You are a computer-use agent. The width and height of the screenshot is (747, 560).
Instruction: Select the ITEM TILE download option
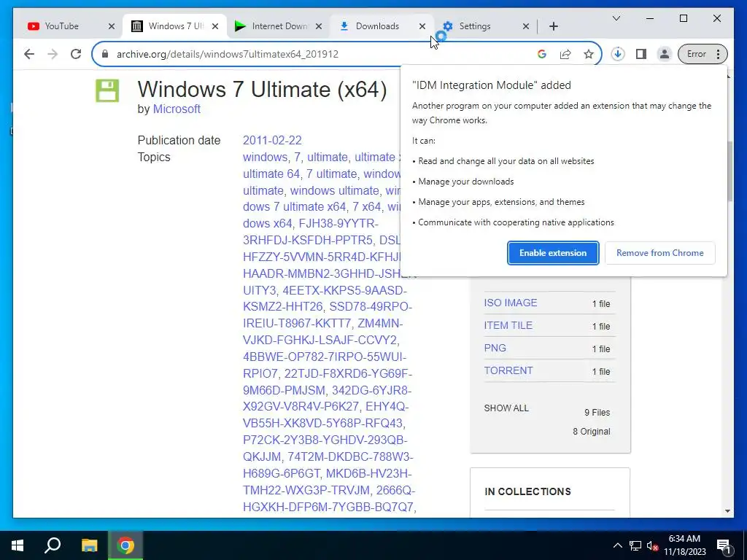click(x=508, y=325)
